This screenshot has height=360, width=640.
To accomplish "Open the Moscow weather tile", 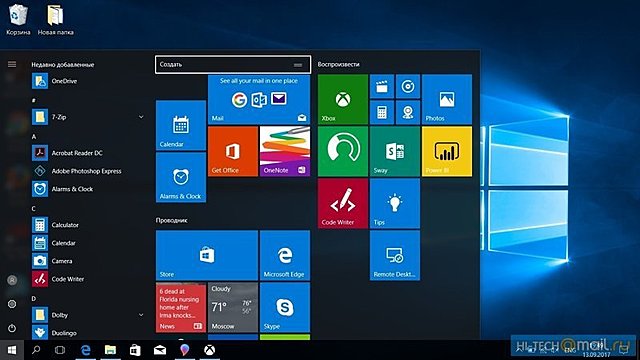I will click(233, 307).
